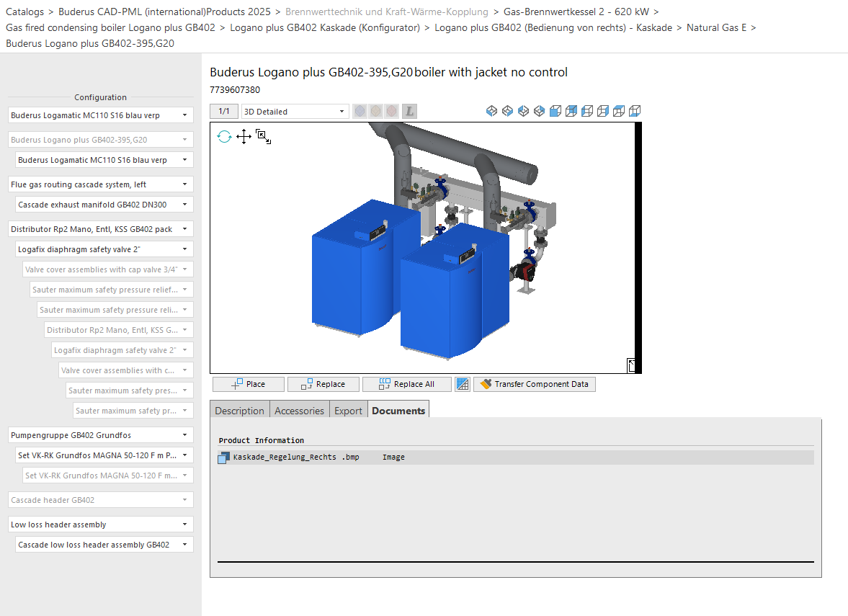
Task: Open the top Buderus Logamatic MC110 S16 dropdown
Action: [x=101, y=115]
